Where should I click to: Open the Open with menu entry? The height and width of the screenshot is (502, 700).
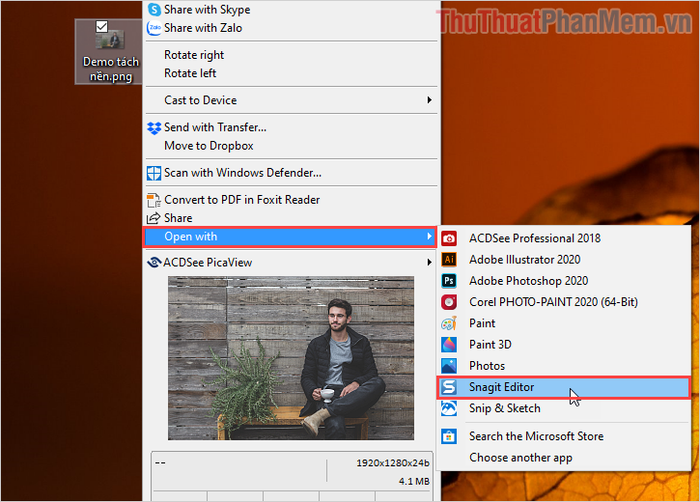coord(290,237)
